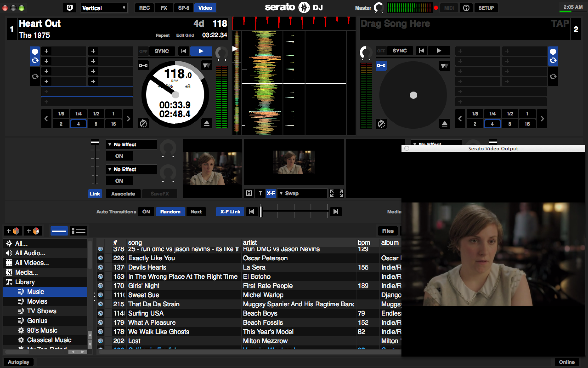Select the Music playlist in Library
This screenshot has width=588, height=368.
(x=45, y=292)
